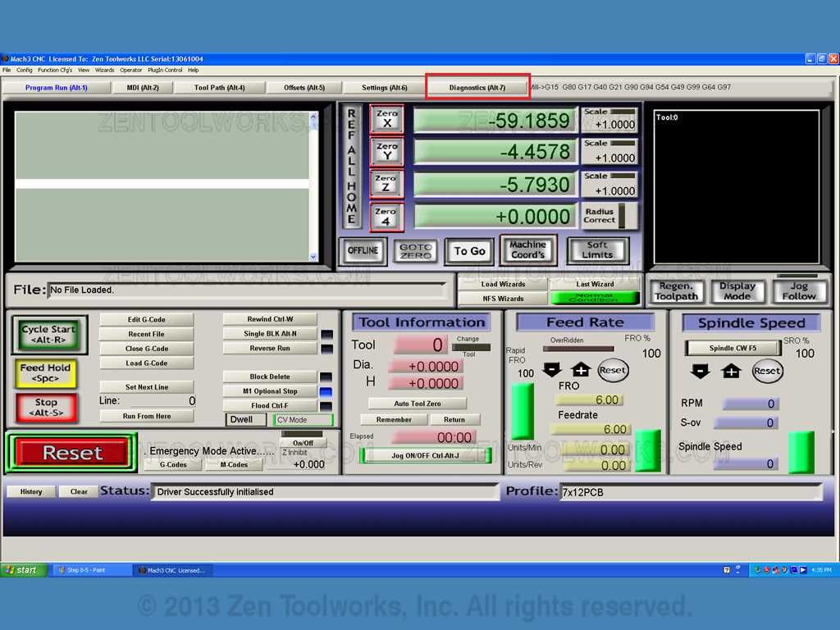
Task: Toggle Jog ON/OFF button
Action: 426,455
